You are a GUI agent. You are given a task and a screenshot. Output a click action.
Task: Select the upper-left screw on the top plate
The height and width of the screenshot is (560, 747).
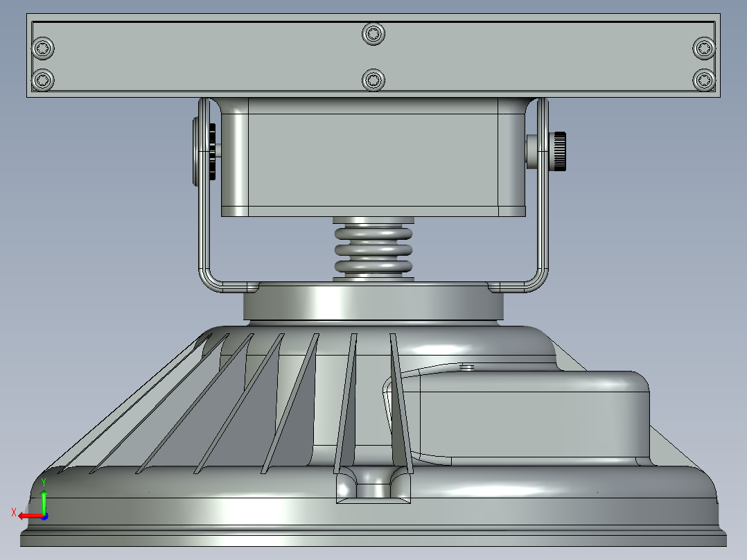coord(43,48)
